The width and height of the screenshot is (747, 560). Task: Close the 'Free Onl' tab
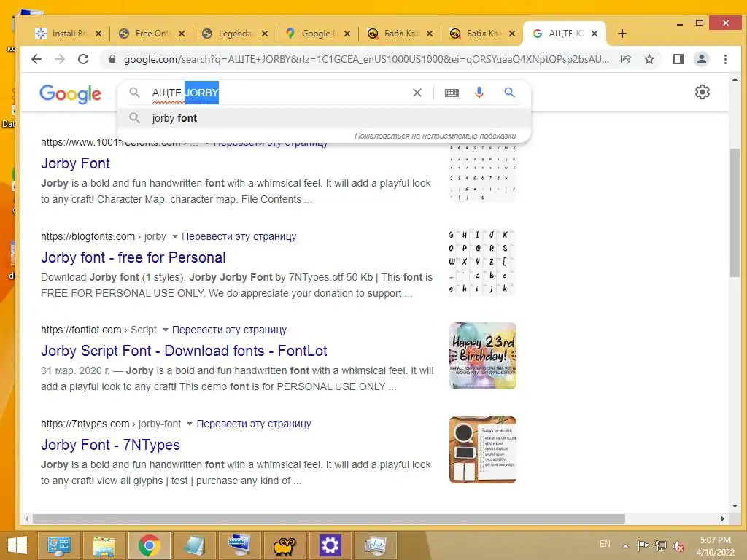[x=182, y=34]
